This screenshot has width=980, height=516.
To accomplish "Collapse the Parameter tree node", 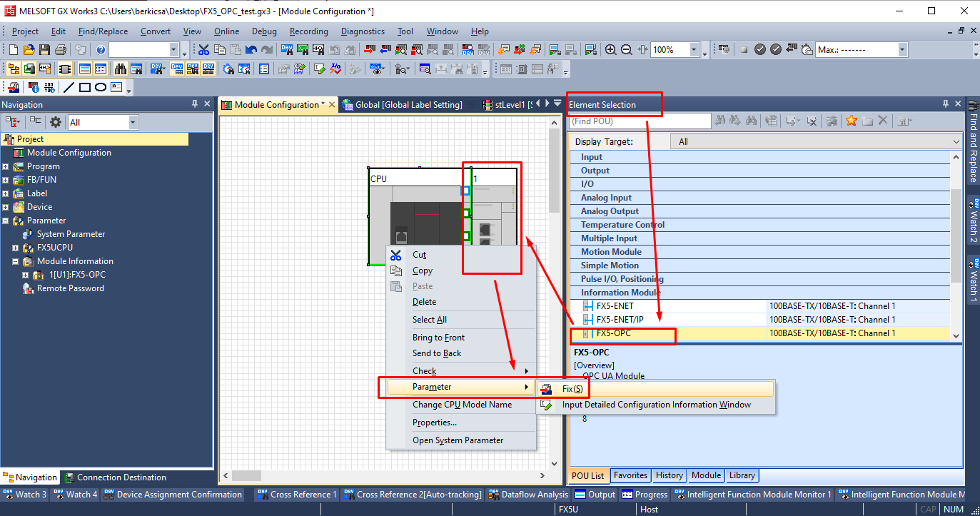I will pos(6,221).
